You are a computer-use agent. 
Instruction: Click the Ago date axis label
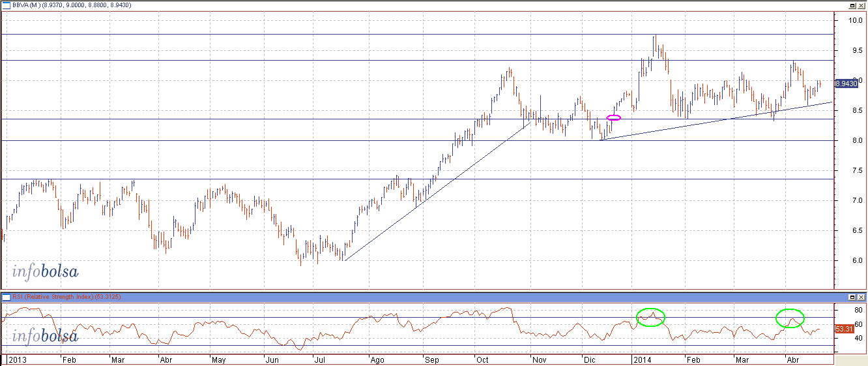pyautogui.click(x=377, y=359)
